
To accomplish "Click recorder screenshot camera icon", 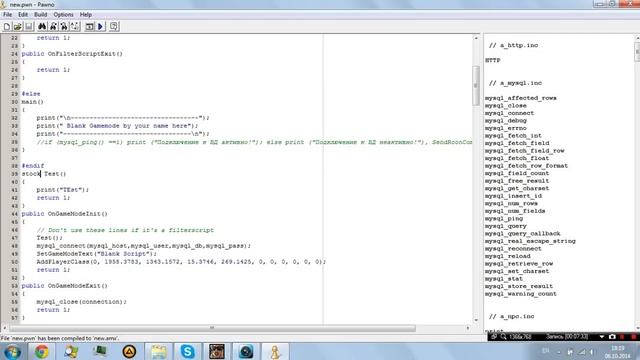I will (x=612, y=337).
